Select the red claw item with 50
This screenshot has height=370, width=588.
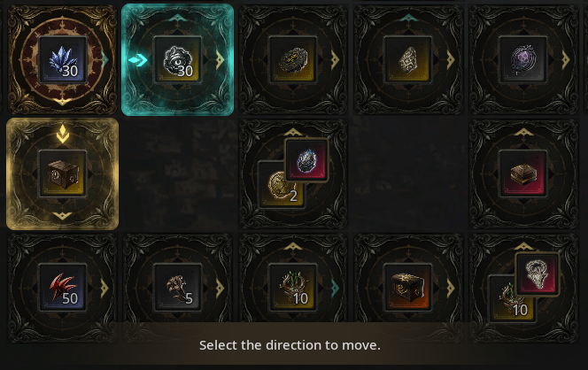[x=63, y=288]
